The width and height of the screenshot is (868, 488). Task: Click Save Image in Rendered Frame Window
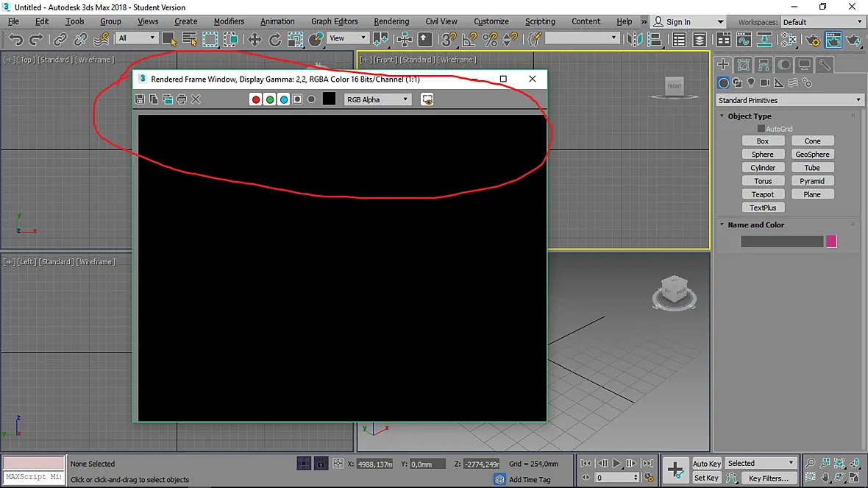pos(140,99)
